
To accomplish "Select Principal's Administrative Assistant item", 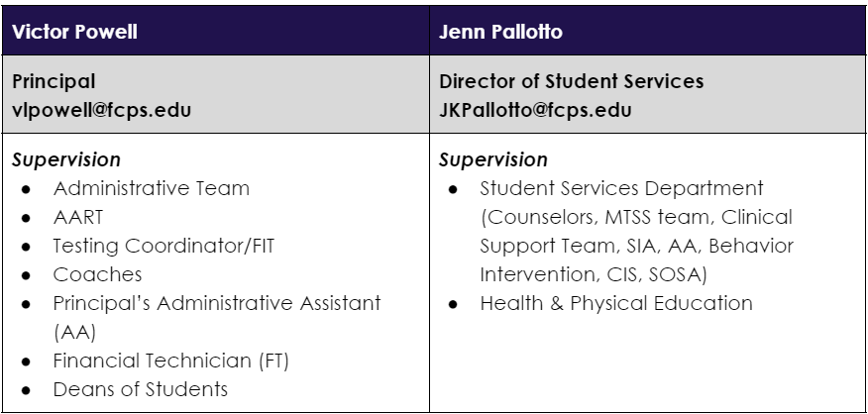I will click(218, 302).
